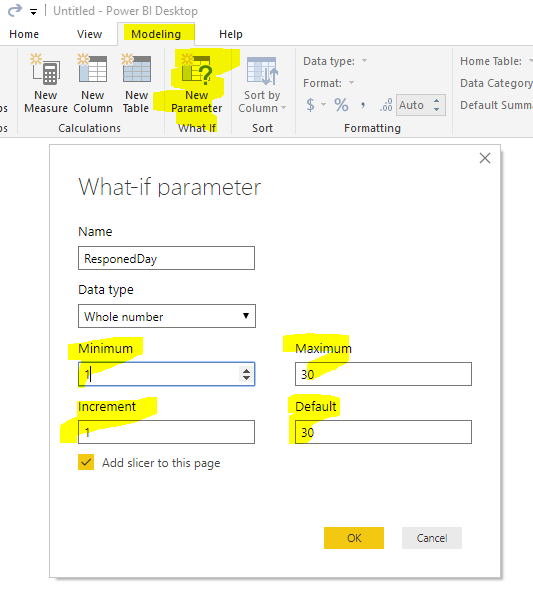
Task: Click the Data Category option
Action: pyautogui.click(x=496, y=83)
